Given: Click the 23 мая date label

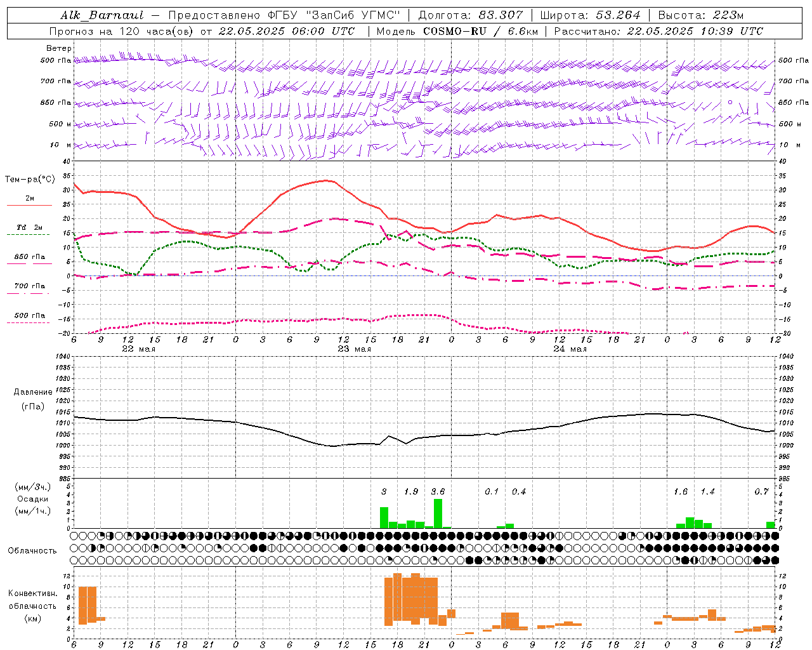Looking at the screenshot, I should 354,349.
